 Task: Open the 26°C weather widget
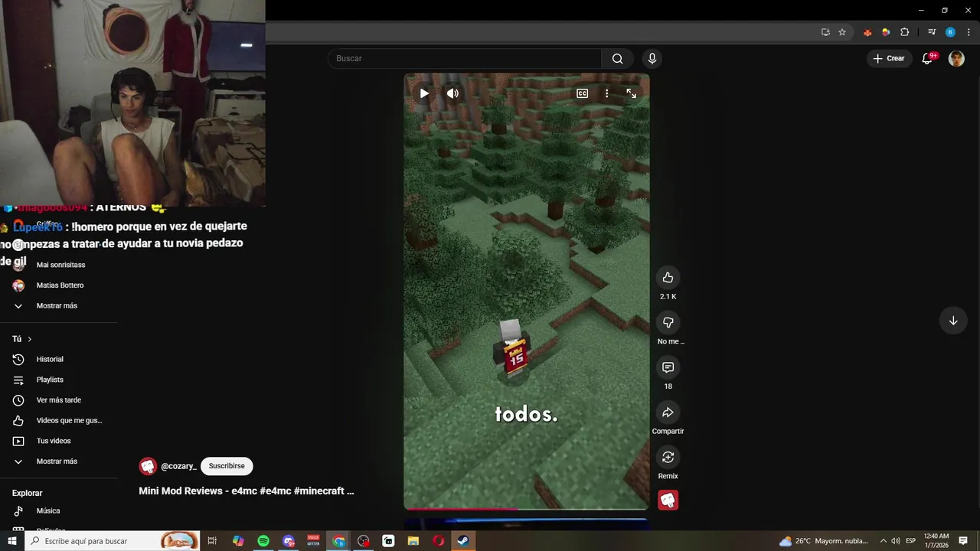point(824,541)
